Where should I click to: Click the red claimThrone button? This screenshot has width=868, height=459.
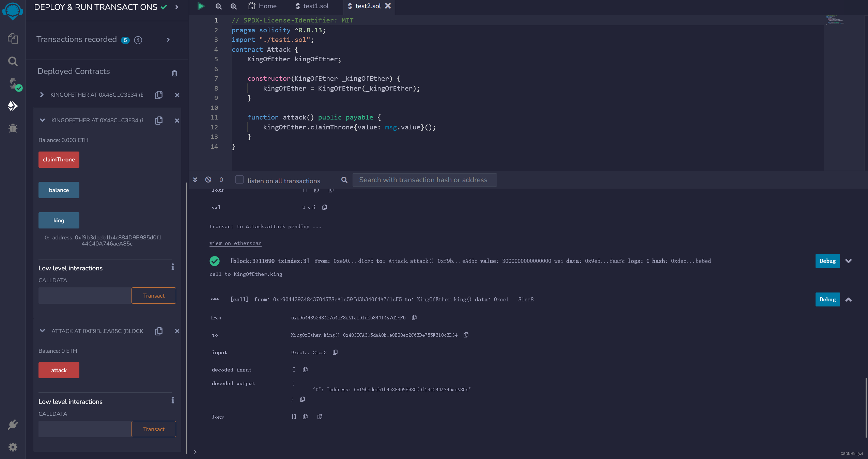coord(59,160)
